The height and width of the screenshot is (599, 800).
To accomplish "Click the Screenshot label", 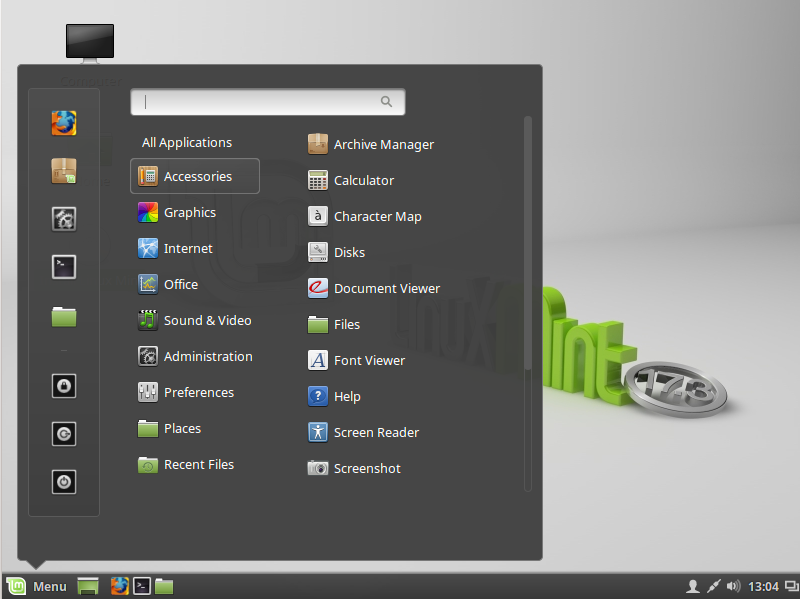I will 367,468.
